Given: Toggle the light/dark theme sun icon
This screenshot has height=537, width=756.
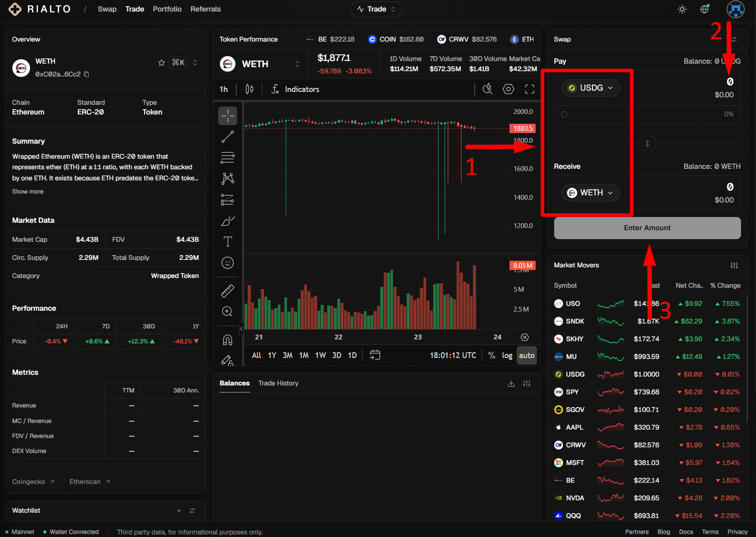Looking at the screenshot, I should (x=682, y=9).
